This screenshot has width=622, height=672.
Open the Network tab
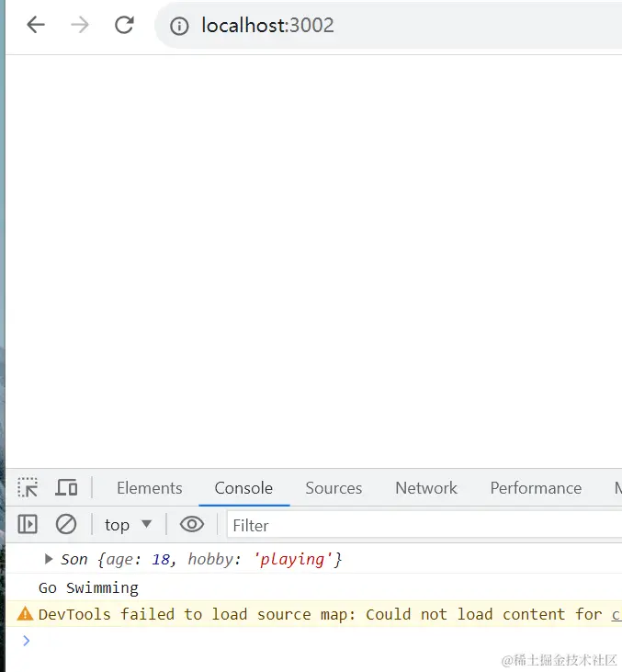pos(426,488)
